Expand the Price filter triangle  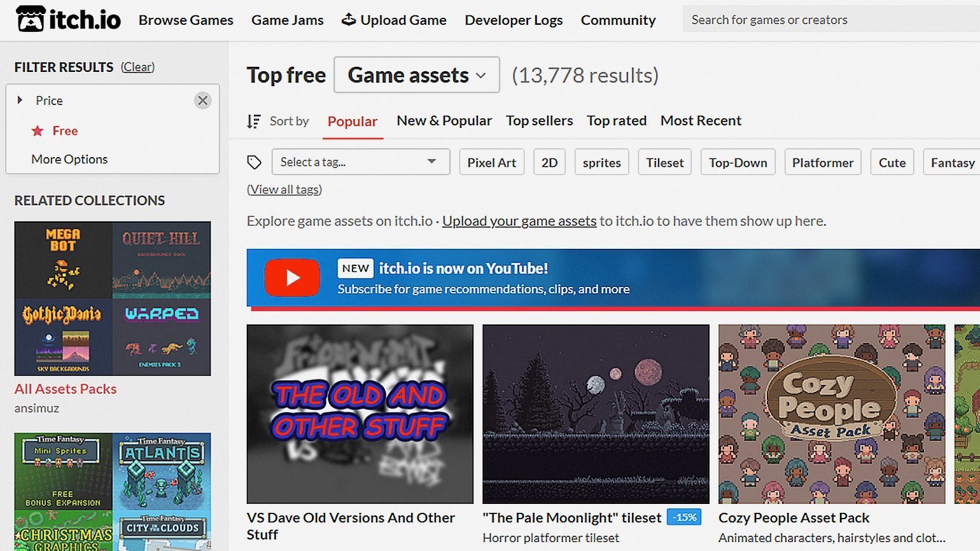(20, 100)
